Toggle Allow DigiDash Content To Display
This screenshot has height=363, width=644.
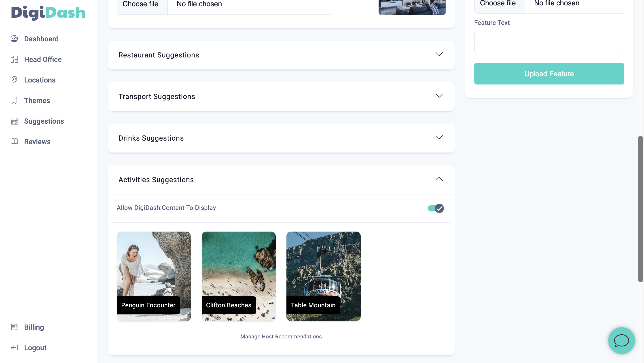(436, 208)
